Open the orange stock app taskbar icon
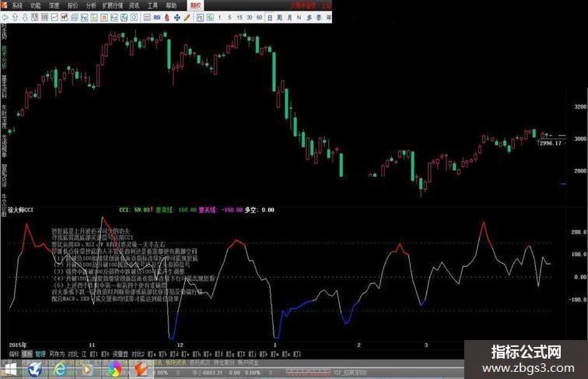 [x=141, y=370]
